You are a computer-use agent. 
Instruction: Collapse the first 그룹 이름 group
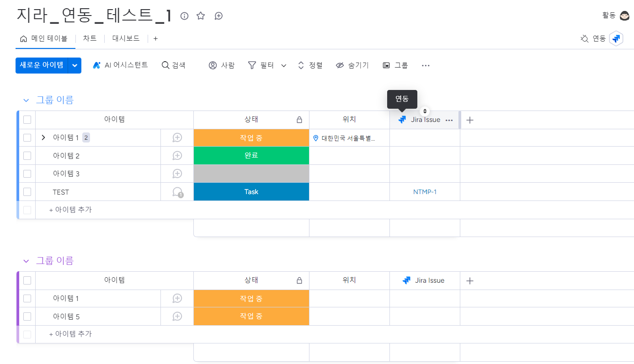click(x=26, y=100)
